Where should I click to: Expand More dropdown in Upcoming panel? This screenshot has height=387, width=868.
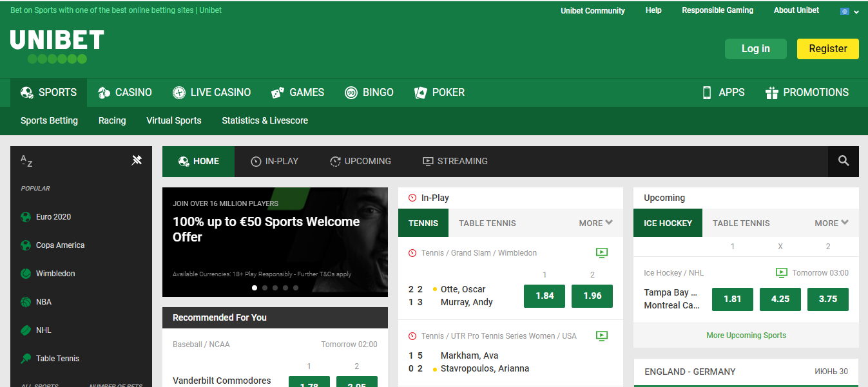coord(831,223)
